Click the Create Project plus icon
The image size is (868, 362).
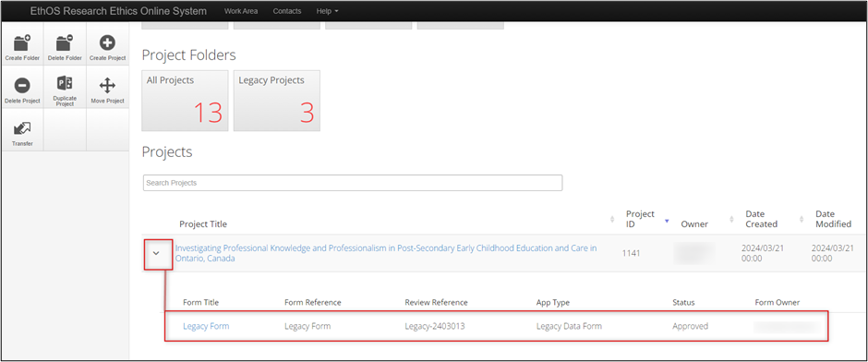107,43
